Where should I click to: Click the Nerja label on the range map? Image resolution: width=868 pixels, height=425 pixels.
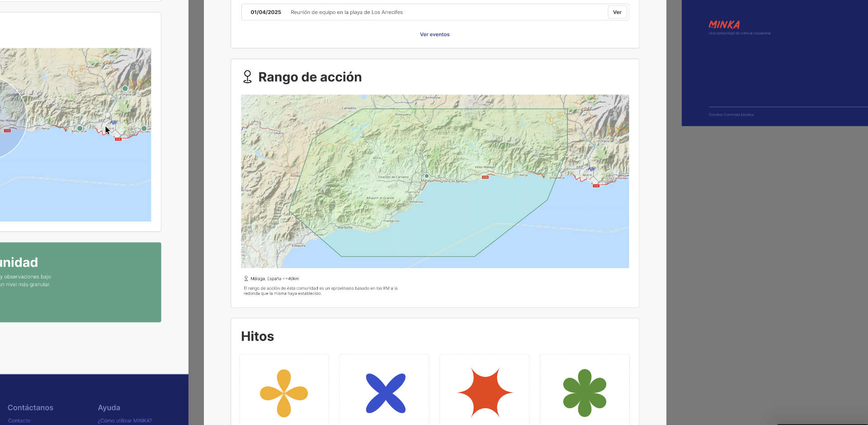[524, 175]
